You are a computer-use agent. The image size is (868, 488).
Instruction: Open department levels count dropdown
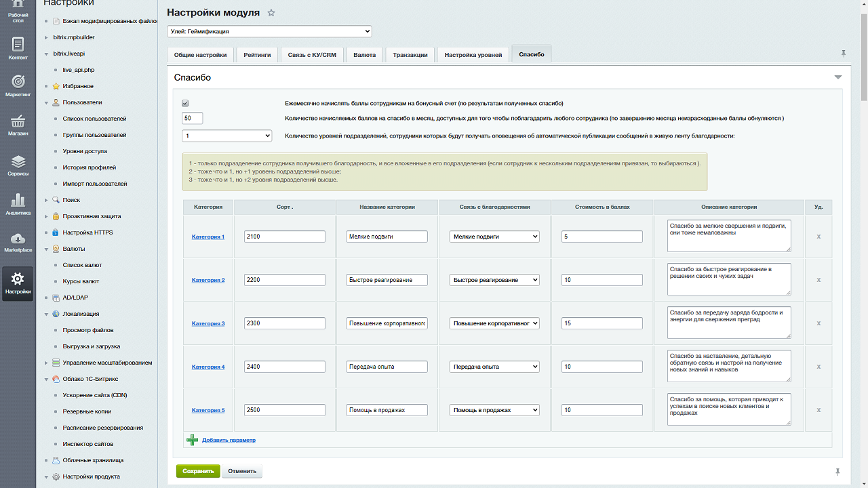pos(227,136)
